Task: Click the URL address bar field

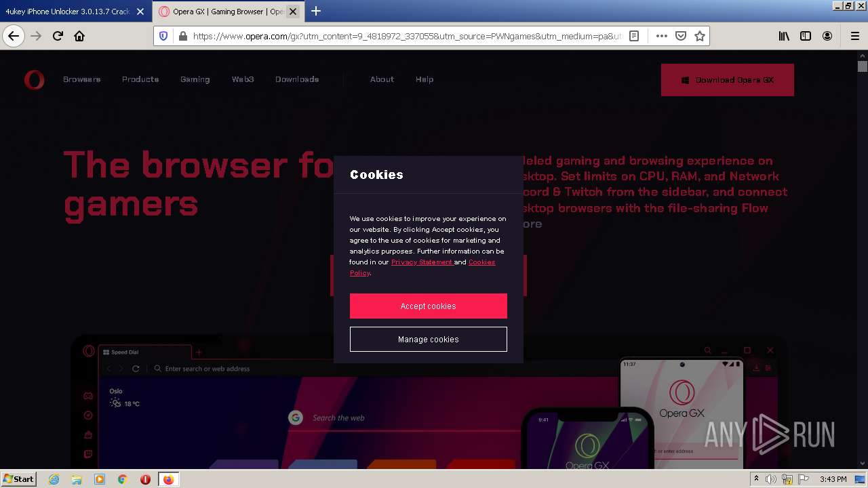Action: pos(407,36)
